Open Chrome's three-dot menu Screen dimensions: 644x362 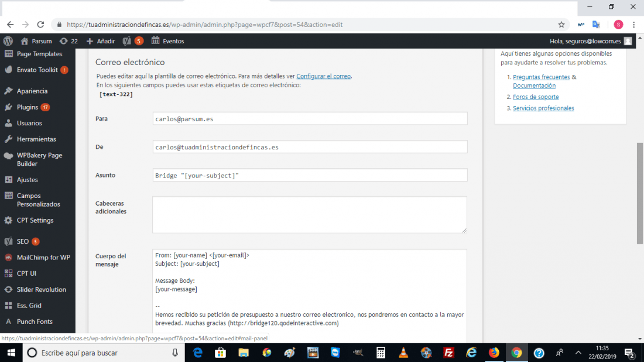click(633, 25)
